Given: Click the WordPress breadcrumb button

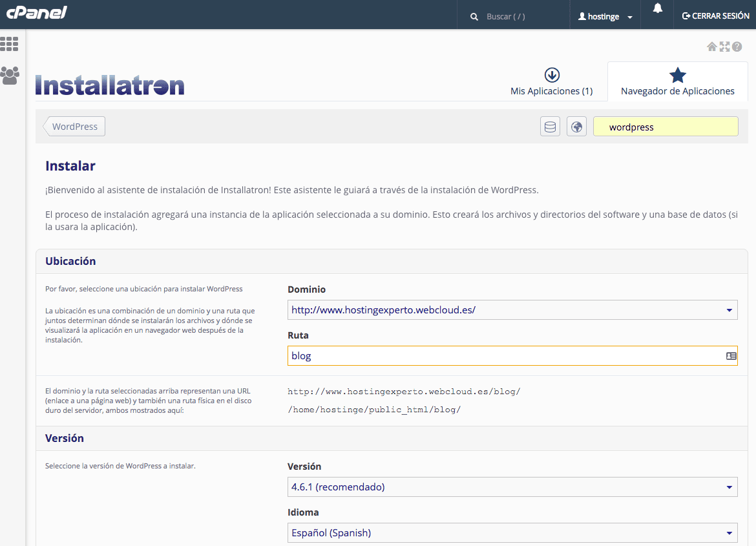Looking at the screenshot, I should coord(74,127).
